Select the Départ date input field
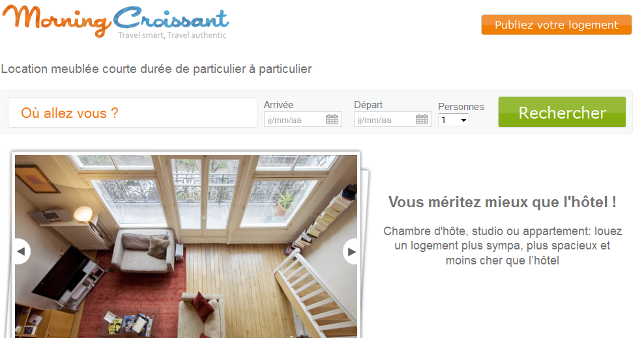Image resolution: width=644 pixels, height=338 pixels. coord(392,119)
